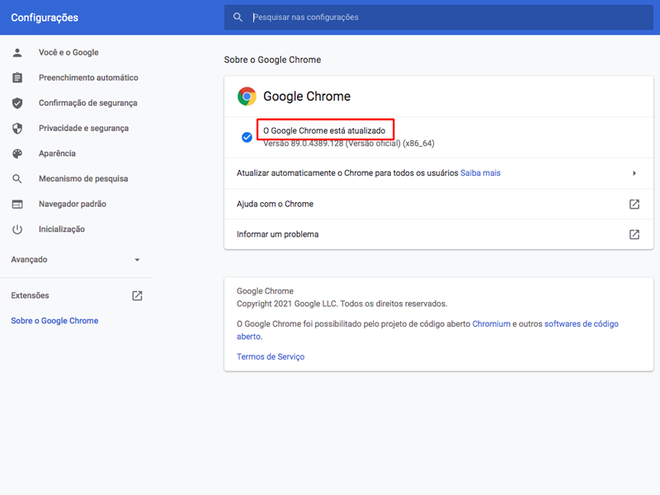Click the blue update status checkmark
This screenshot has width=660, height=495.
[x=247, y=137]
